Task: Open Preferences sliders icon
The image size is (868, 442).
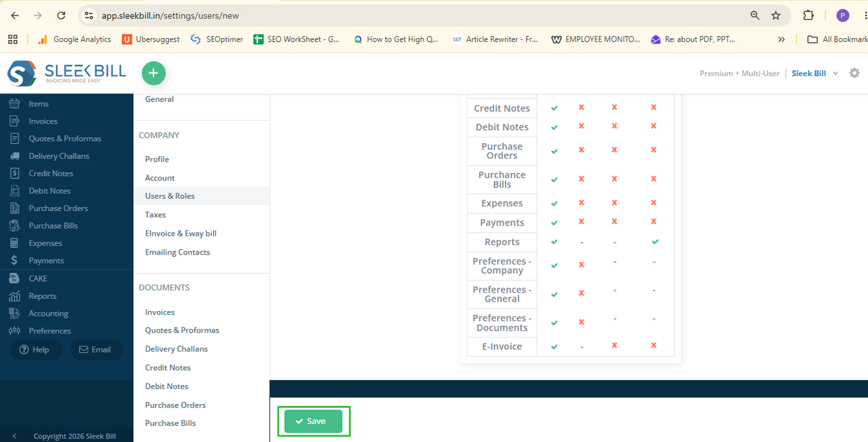Action: click(x=14, y=331)
